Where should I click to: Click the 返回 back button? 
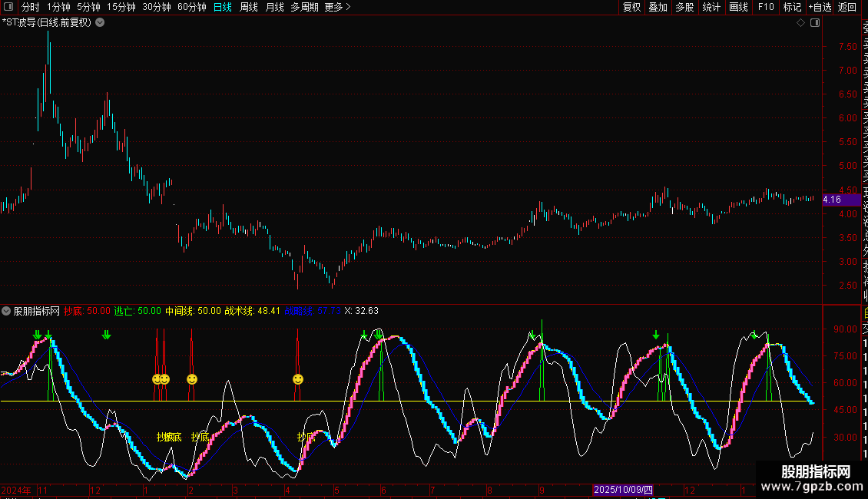847,7
